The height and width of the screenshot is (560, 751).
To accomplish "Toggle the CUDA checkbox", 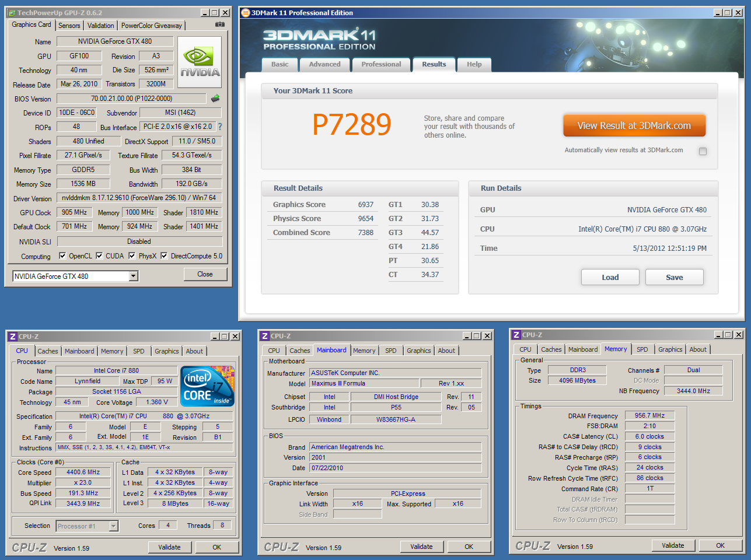I will [99, 256].
